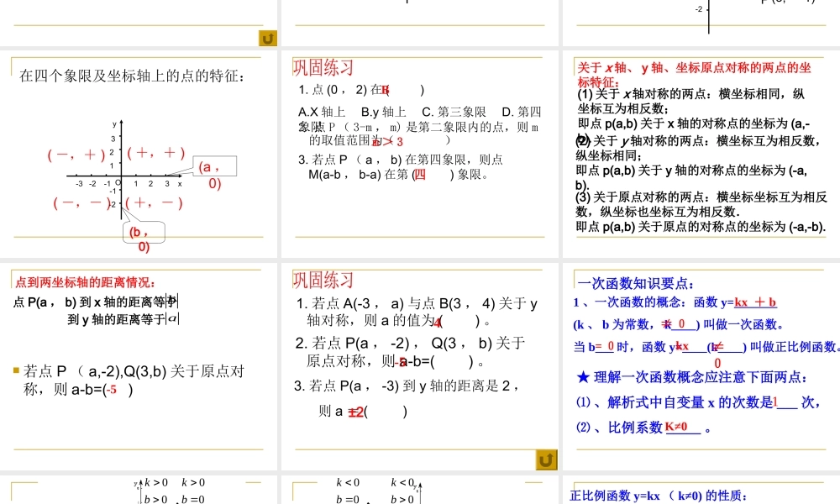Select the text 到y轴的距离等于
The width and height of the screenshot is (840, 504).
click(x=123, y=319)
